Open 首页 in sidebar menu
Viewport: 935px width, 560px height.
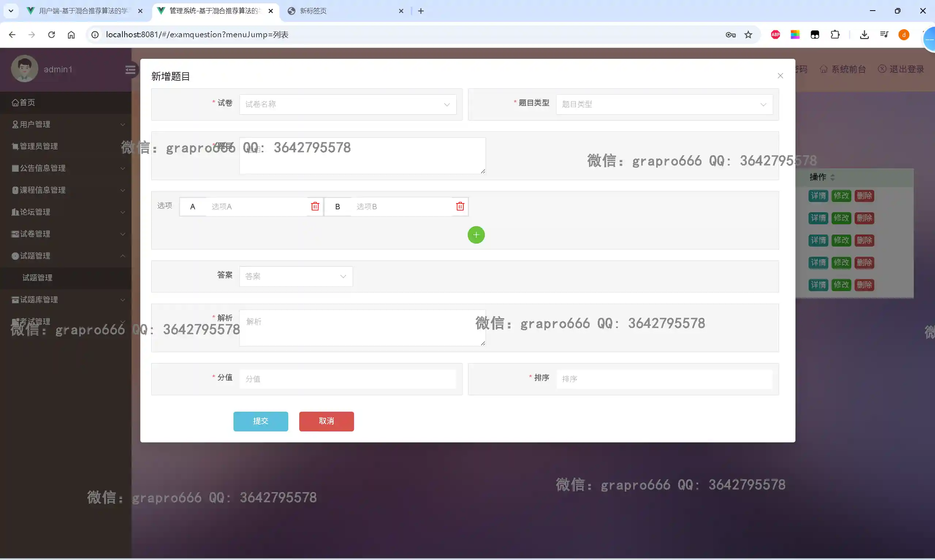coord(23,103)
